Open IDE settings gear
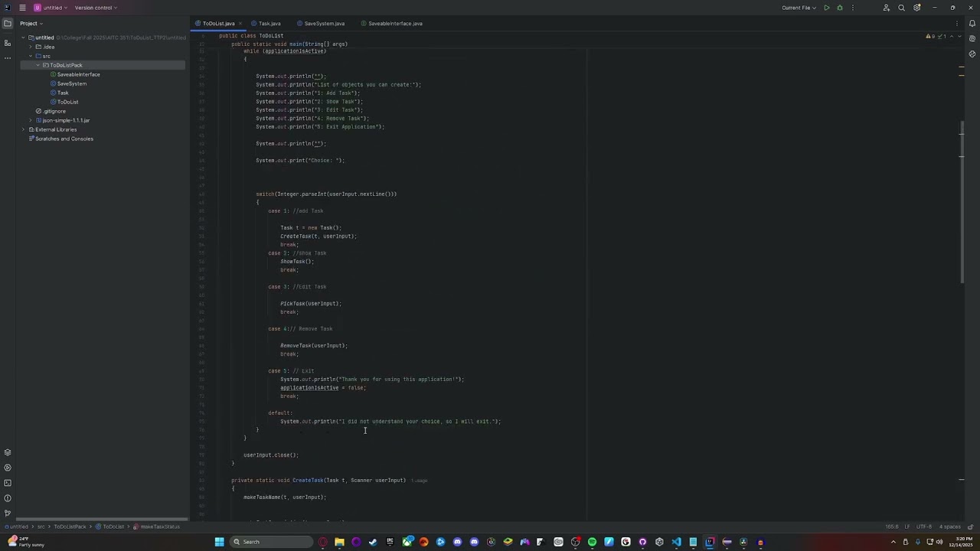The width and height of the screenshot is (980, 551). [x=916, y=8]
